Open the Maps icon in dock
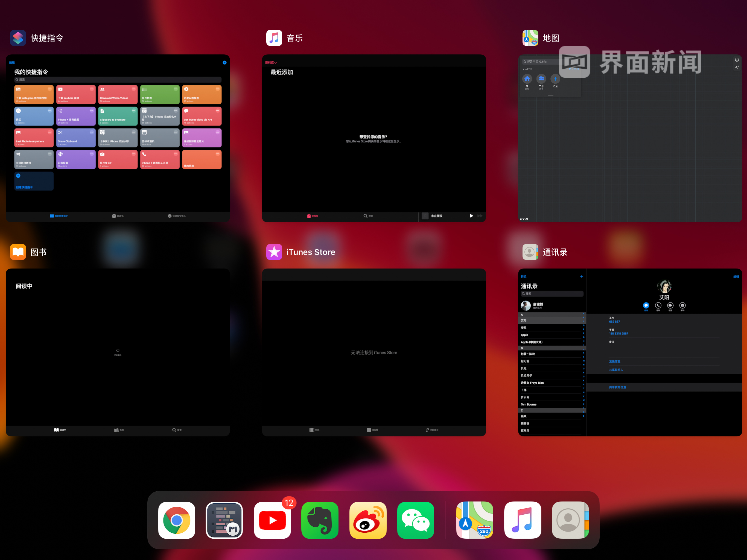This screenshot has height=560, width=747. [x=474, y=520]
